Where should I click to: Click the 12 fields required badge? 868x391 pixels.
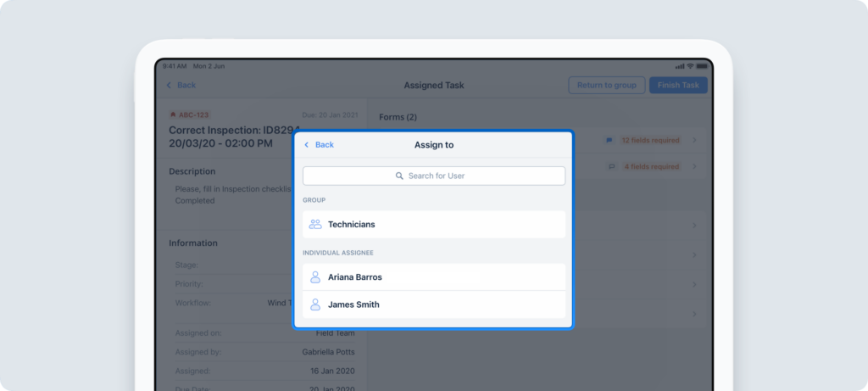click(x=650, y=140)
